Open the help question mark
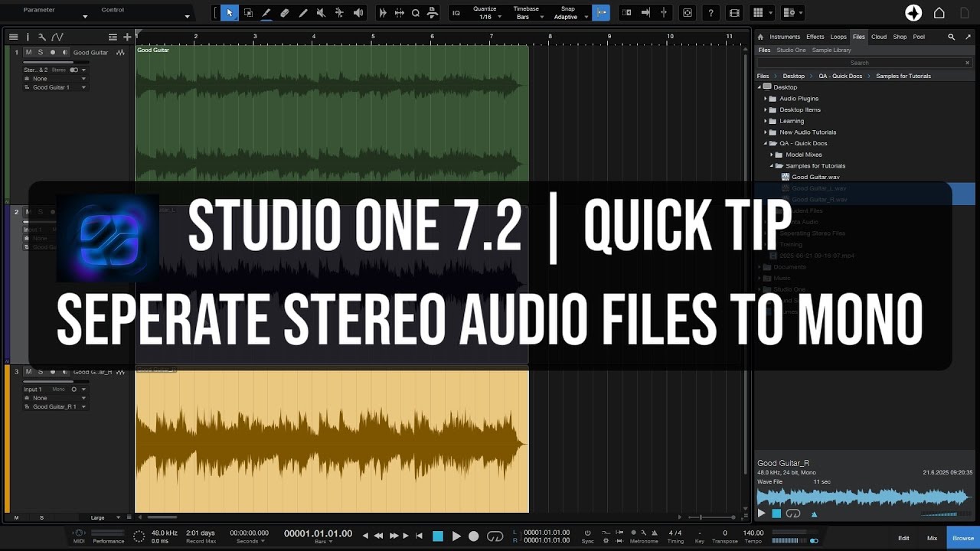The image size is (980, 551). (711, 13)
